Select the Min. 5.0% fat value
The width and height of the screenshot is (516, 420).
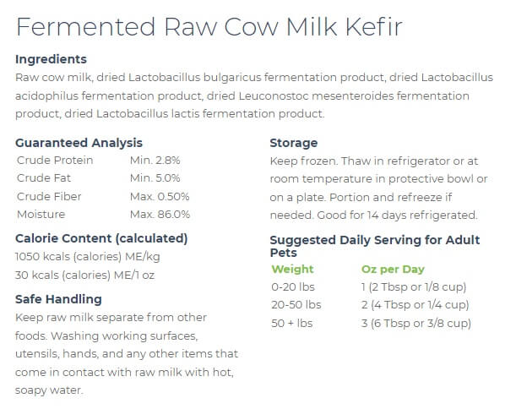155,178
